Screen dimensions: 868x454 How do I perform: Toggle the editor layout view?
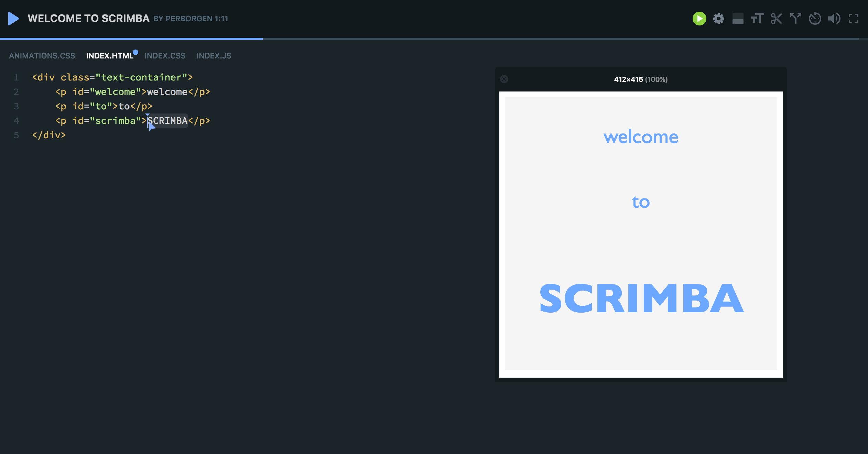click(x=738, y=19)
